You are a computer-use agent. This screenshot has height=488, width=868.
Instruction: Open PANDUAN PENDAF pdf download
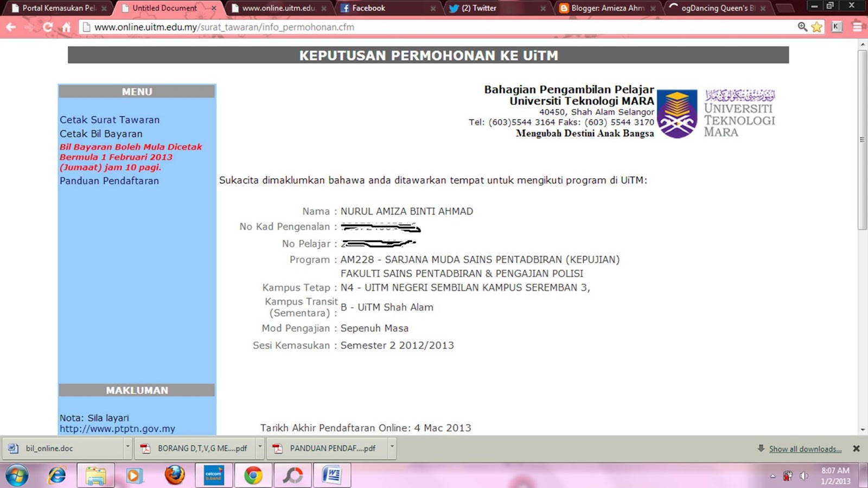327,448
